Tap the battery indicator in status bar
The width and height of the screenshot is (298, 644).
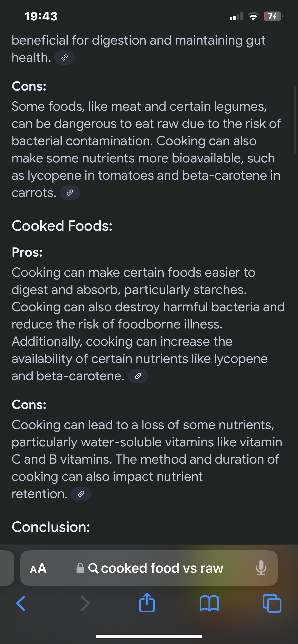(x=273, y=16)
